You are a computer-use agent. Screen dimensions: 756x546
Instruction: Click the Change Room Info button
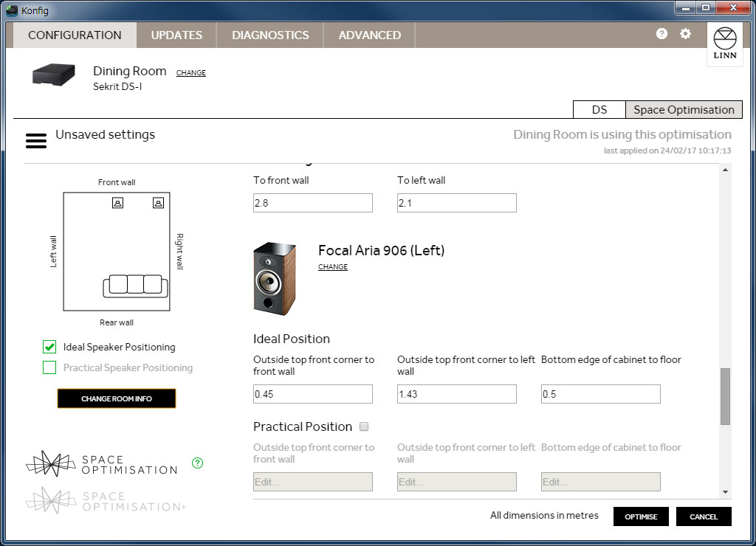point(117,398)
